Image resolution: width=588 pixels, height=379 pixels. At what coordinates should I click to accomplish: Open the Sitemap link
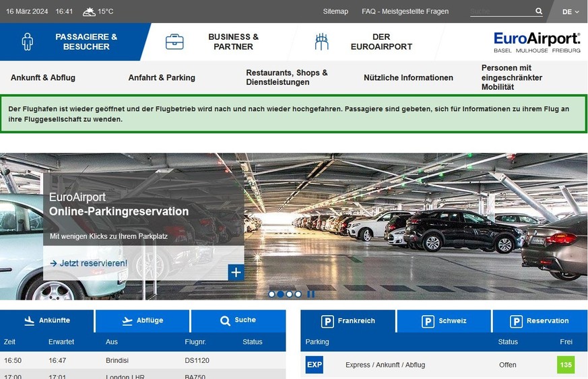335,11
